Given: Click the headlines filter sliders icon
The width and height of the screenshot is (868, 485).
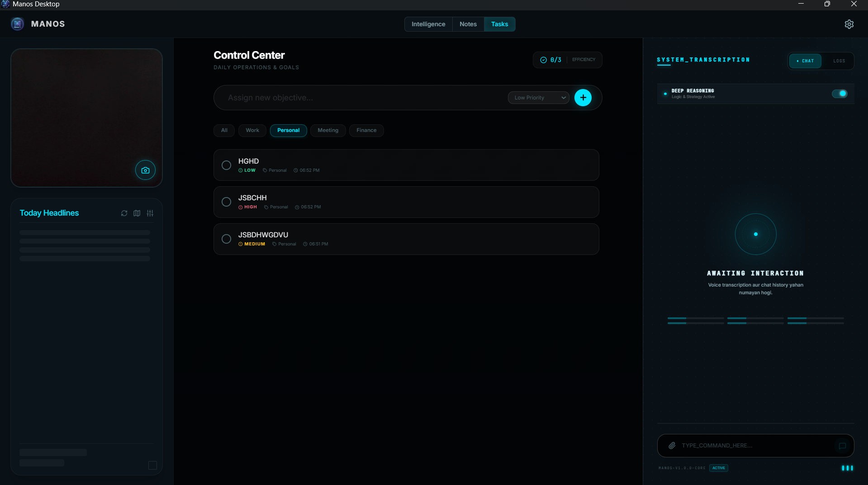Looking at the screenshot, I should 150,213.
